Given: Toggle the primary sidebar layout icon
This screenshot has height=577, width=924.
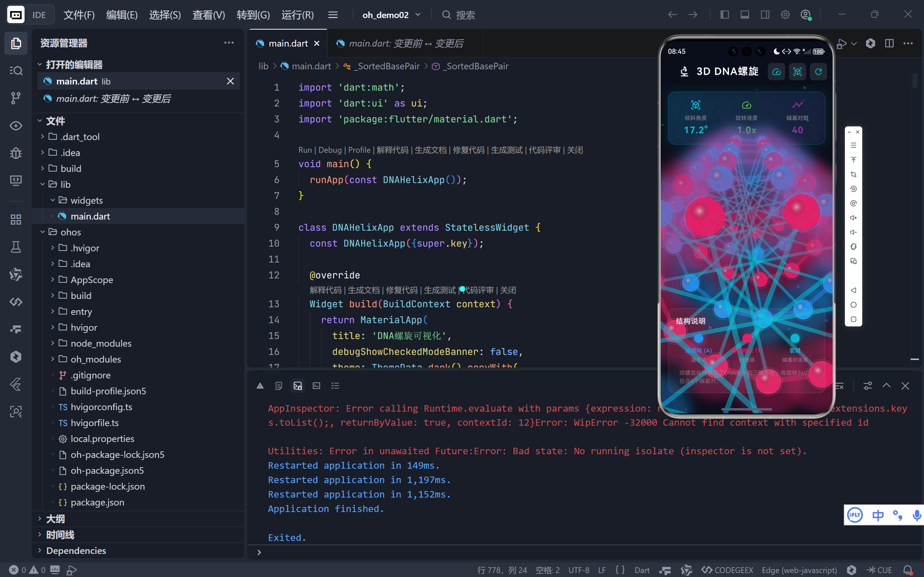Looking at the screenshot, I should (x=724, y=15).
